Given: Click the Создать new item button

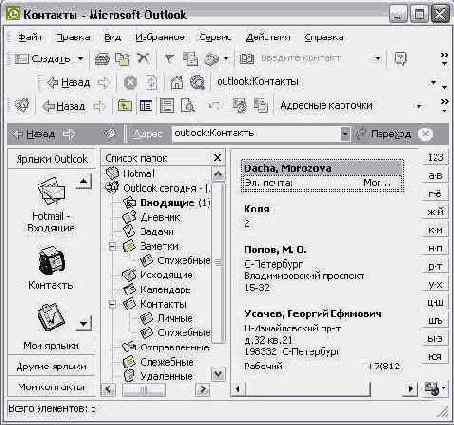Looking at the screenshot, I should 43,59.
